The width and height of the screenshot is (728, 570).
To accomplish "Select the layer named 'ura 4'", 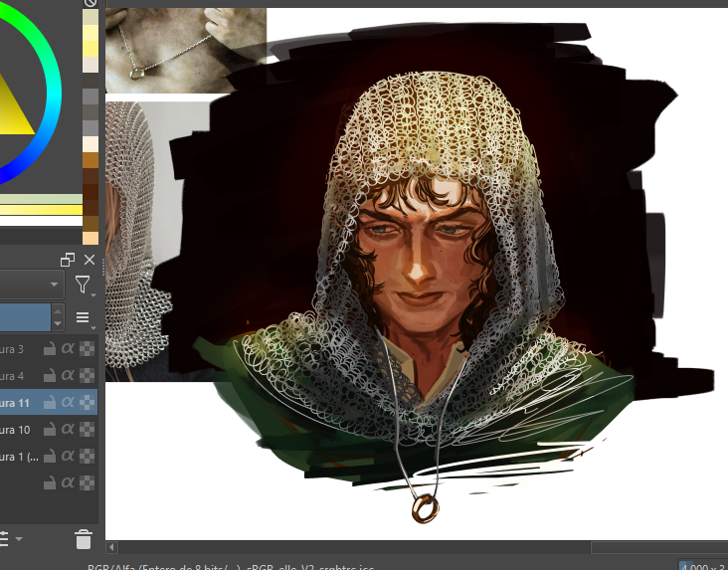I will [11, 376].
